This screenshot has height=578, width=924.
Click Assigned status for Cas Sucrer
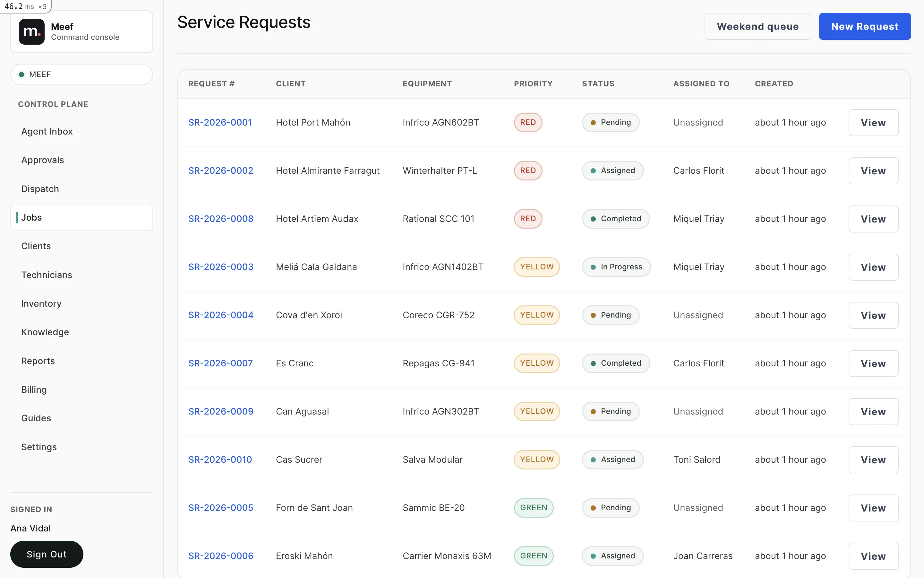(613, 460)
